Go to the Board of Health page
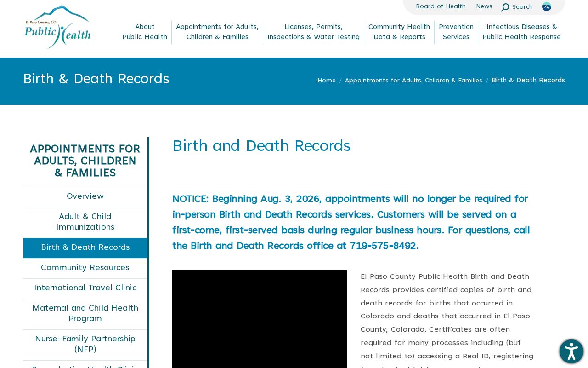The image size is (588, 368). pyautogui.click(x=441, y=6)
